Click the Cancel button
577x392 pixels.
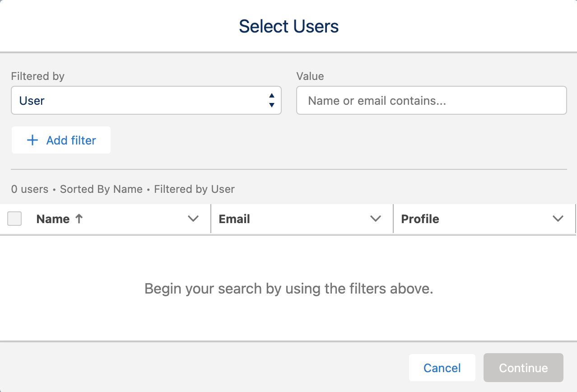442,368
